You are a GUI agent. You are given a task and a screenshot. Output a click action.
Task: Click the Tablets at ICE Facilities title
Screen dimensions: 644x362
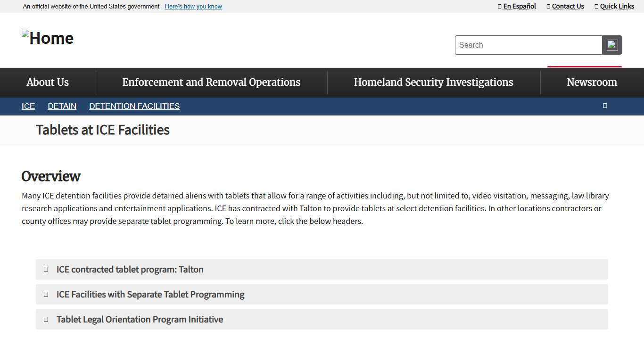103,130
